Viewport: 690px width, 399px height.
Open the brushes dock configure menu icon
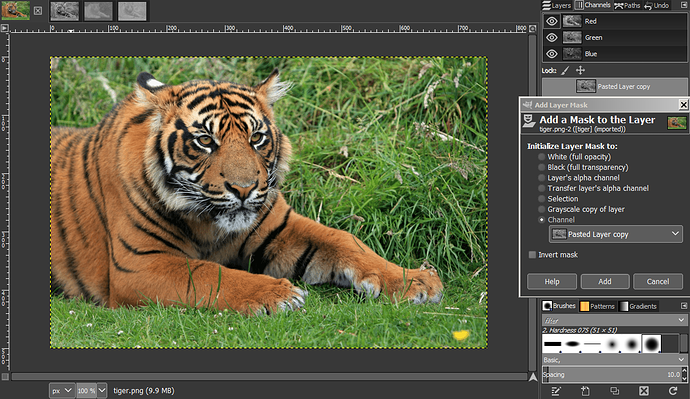684,306
